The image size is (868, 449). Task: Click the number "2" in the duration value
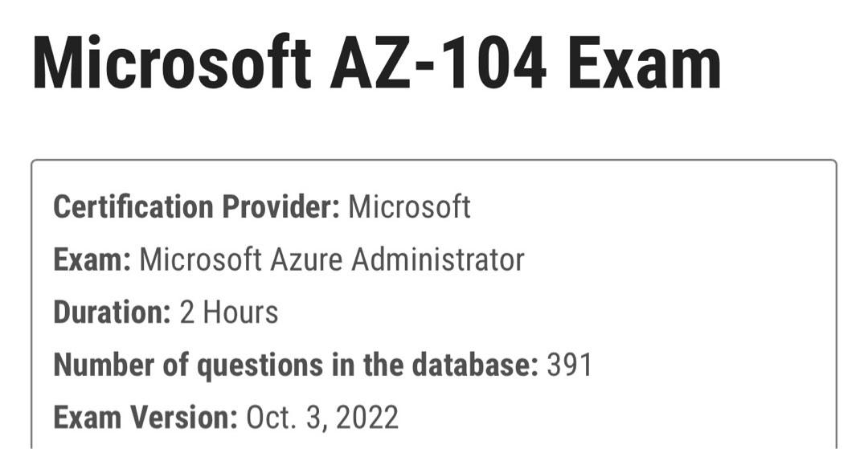(187, 312)
